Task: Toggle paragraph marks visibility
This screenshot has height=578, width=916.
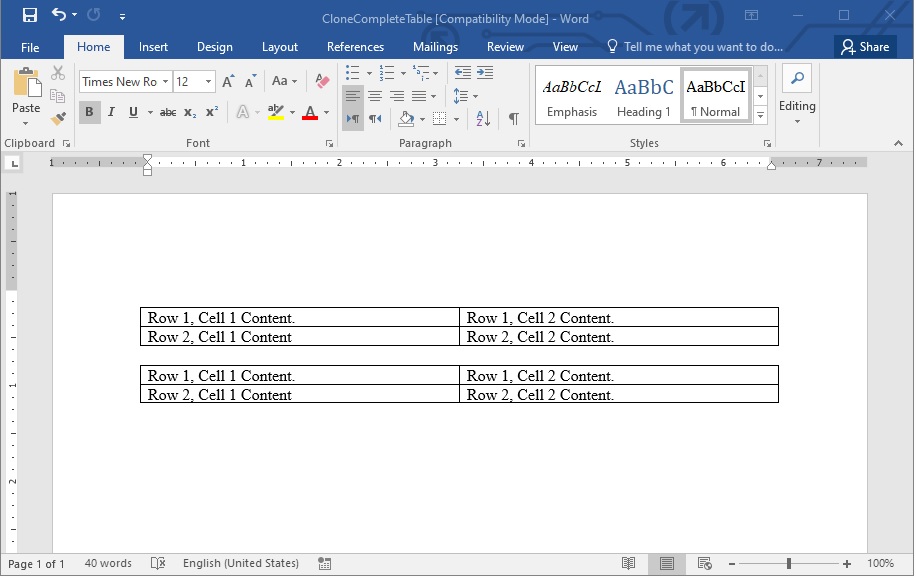Action: (x=512, y=117)
